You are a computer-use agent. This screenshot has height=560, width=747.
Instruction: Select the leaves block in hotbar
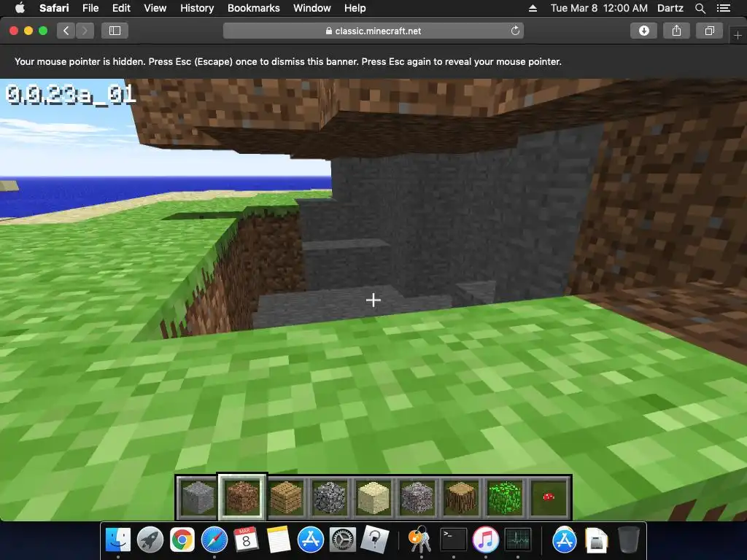(x=505, y=497)
